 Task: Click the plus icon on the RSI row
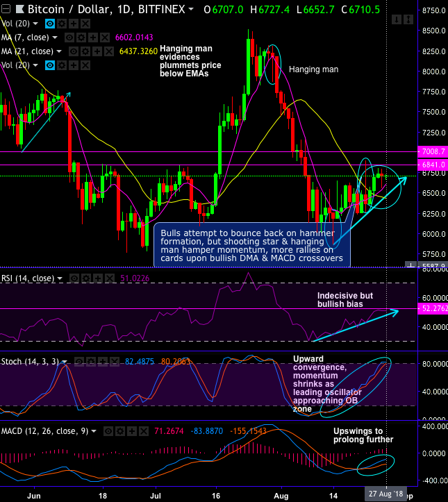click(x=98, y=278)
